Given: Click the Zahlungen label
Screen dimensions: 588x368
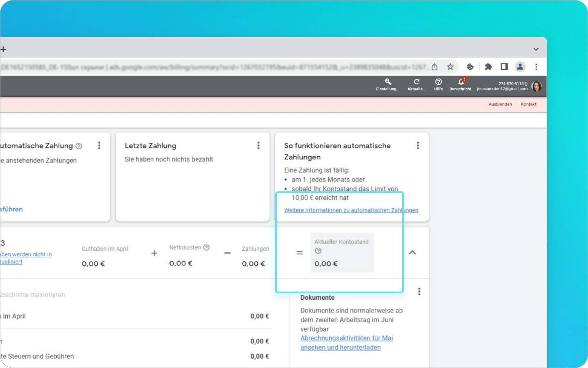Looking at the screenshot, I should click(x=255, y=249).
